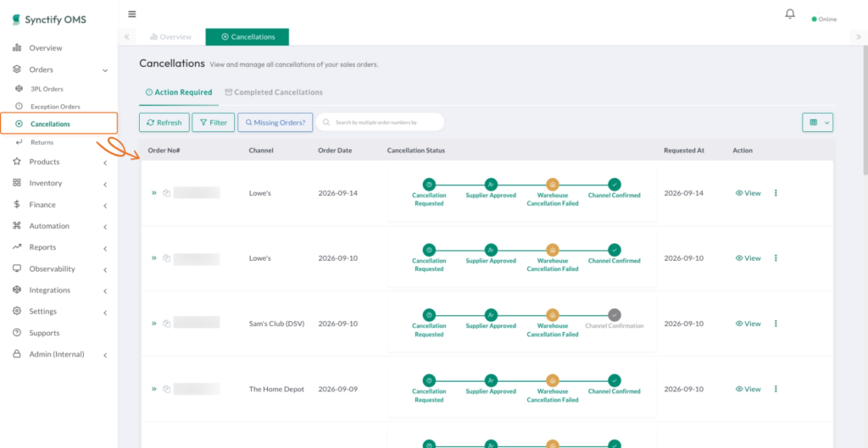Click Supplier Approved icon in Home Depot row
Image resolution: width=868 pixels, height=448 pixels.
(491, 380)
